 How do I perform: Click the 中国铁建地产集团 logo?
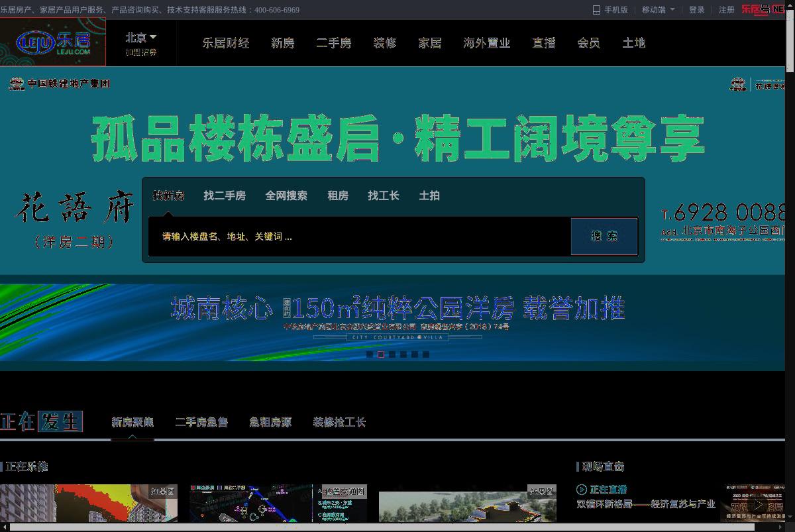click(x=59, y=83)
